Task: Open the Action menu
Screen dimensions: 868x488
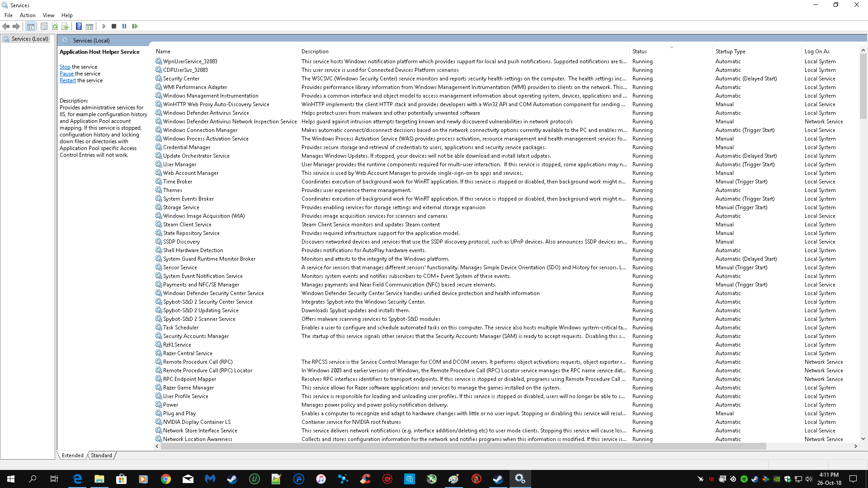Action: 28,15
